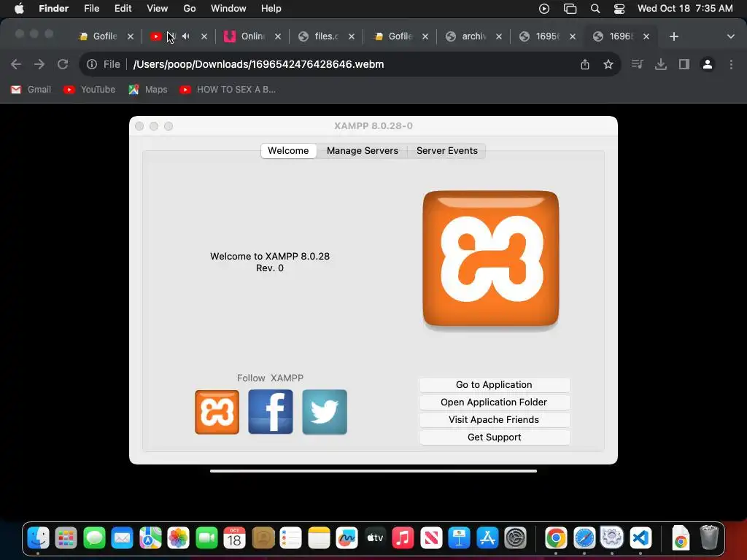Open the Window menu
Screen dimensions: 747x560
tap(228, 9)
